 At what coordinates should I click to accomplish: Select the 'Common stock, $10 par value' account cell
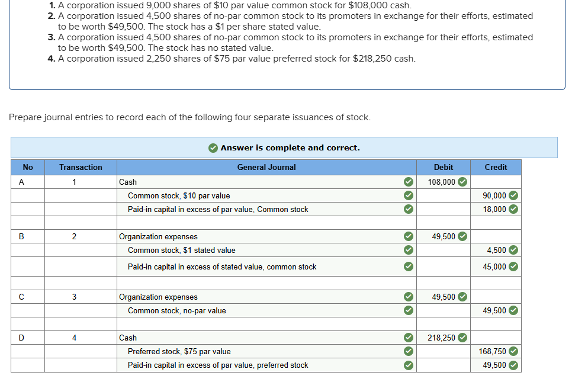[x=179, y=195]
